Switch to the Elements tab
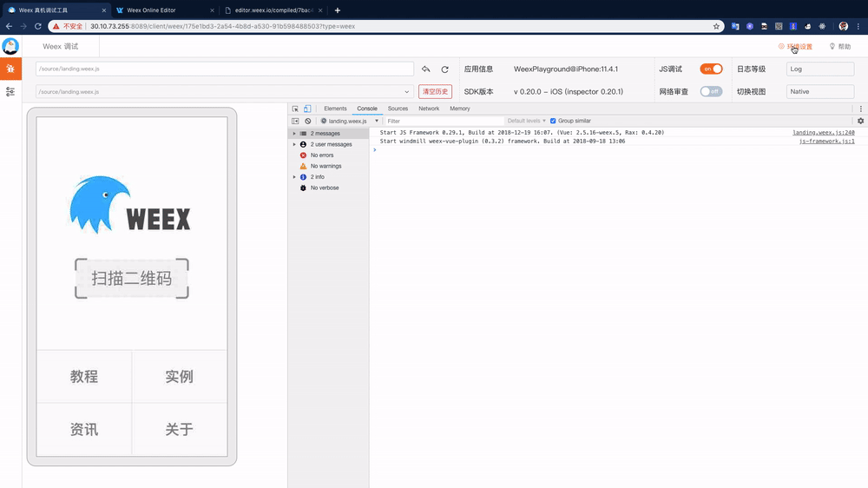 335,109
